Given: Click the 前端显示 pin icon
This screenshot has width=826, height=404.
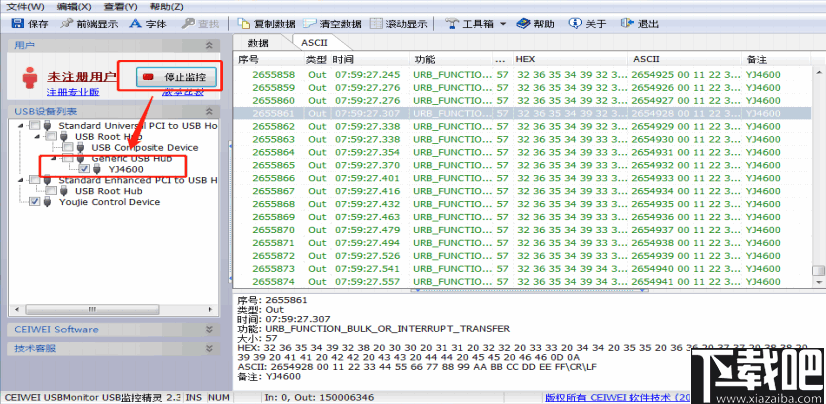Looking at the screenshot, I should (66, 24).
